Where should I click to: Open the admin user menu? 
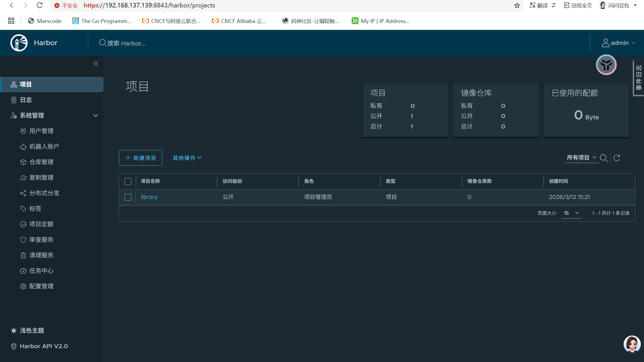(x=618, y=43)
